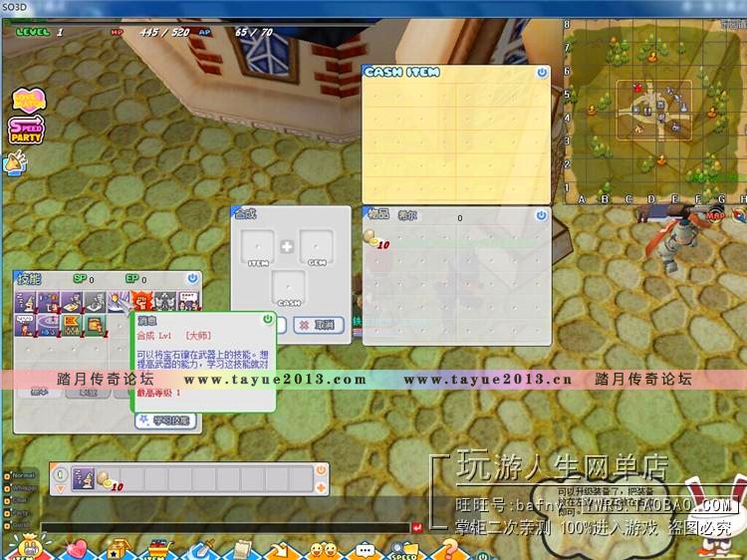Click the 希尔 label in inventory panel
Screen dimensions: 747x560
(x=407, y=215)
